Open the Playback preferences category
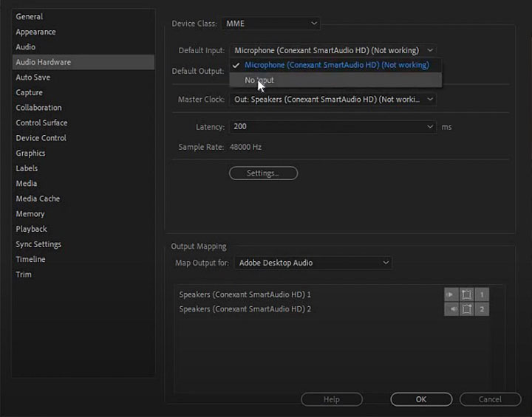The image size is (532, 417). coord(32,229)
